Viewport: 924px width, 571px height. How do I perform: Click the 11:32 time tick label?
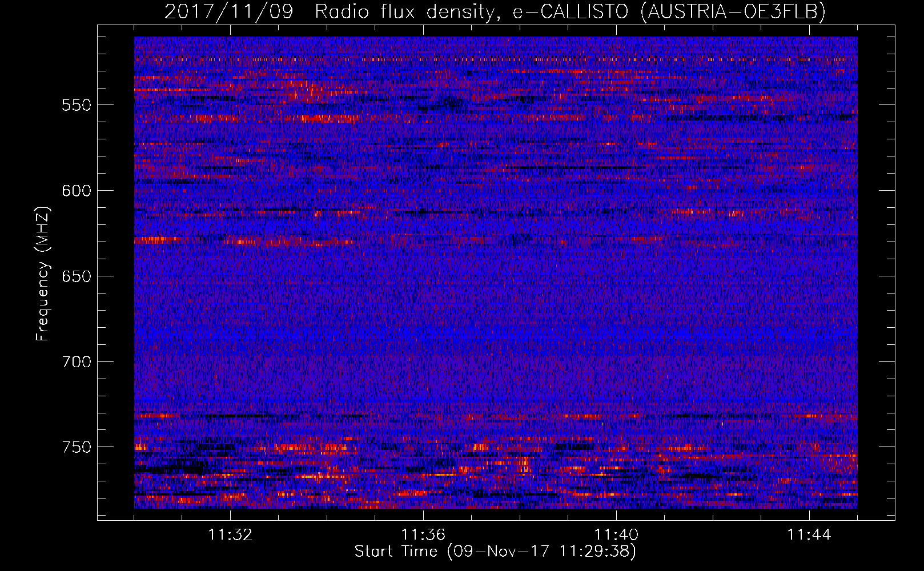[x=230, y=535]
